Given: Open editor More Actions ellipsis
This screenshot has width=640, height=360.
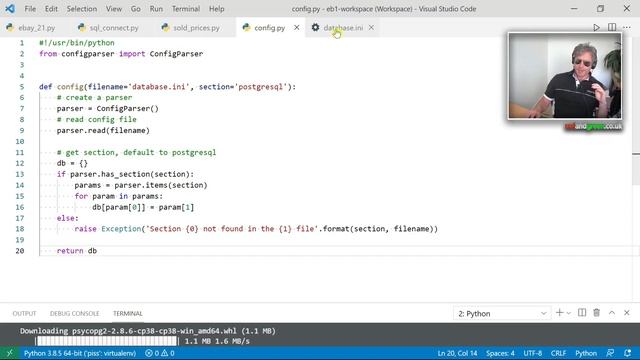Looking at the screenshot, I should [627, 27].
